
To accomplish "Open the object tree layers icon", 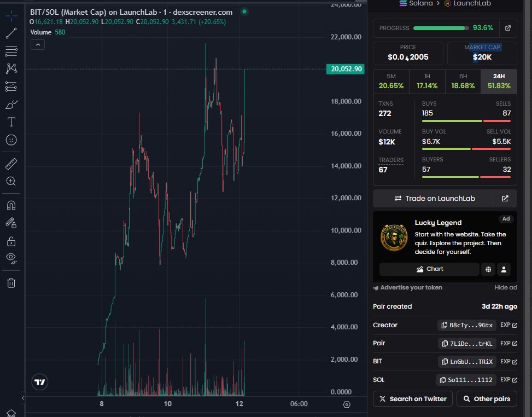I will point(11,413).
